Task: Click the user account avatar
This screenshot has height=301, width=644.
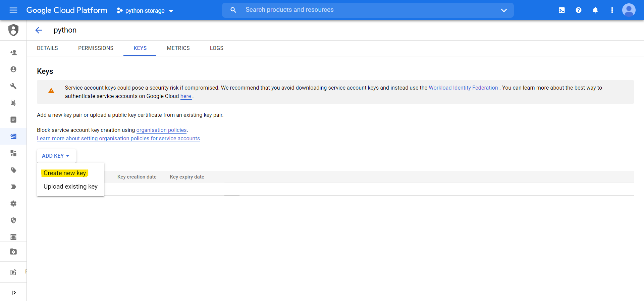Action: [629, 10]
